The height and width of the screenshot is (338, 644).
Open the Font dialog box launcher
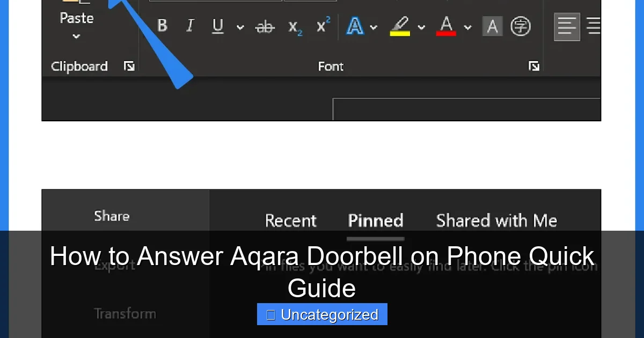tap(534, 66)
